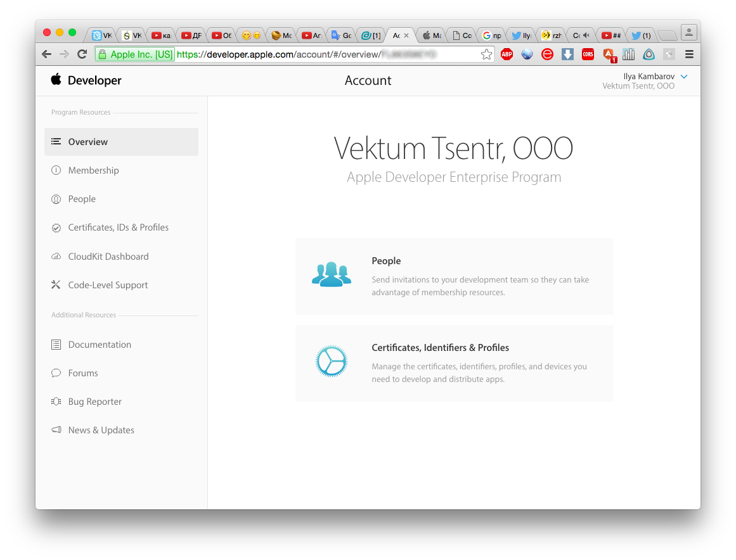Reload the page with the refresh icon
The height and width of the screenshot is (560, 736).
pyautogui.click(x=82, y=54)
